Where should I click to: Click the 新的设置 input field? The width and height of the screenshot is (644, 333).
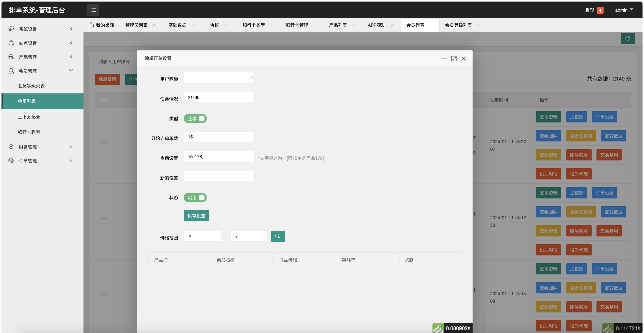point(219,176)
